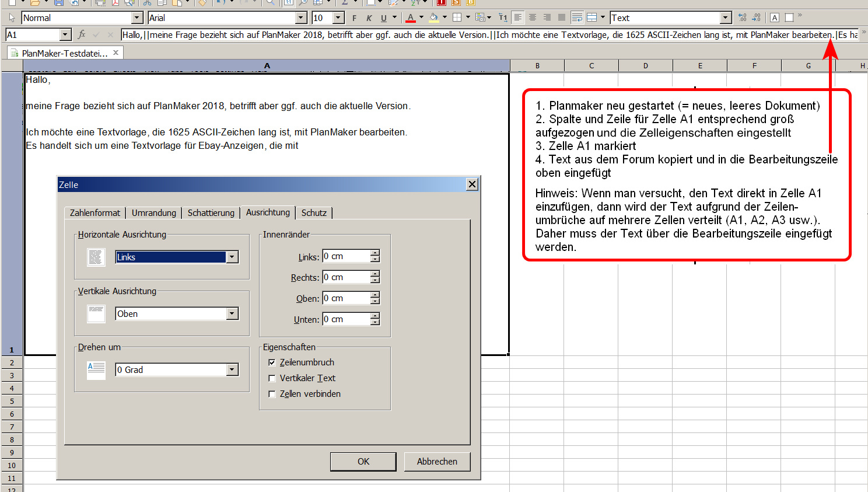Enable the Vertikaler Text checkbox
This screenshot has height=492, width=868.
pos(272,378)
